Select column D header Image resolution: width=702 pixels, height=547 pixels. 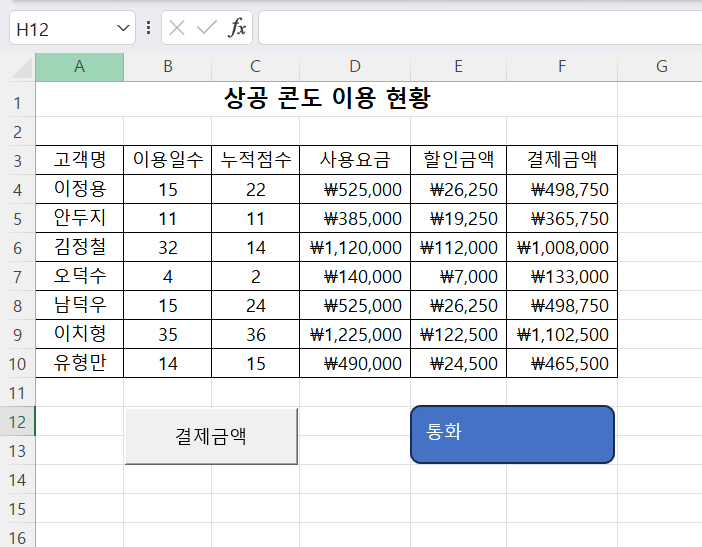pos(354,67)
